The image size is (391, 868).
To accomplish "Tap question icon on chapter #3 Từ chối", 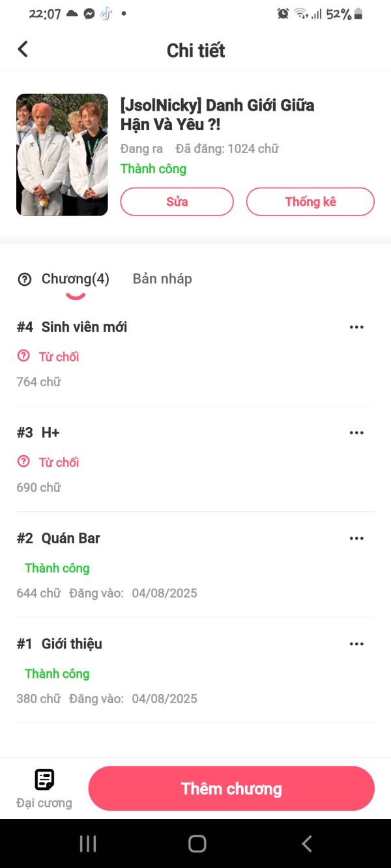I will (x=23, y=462).
